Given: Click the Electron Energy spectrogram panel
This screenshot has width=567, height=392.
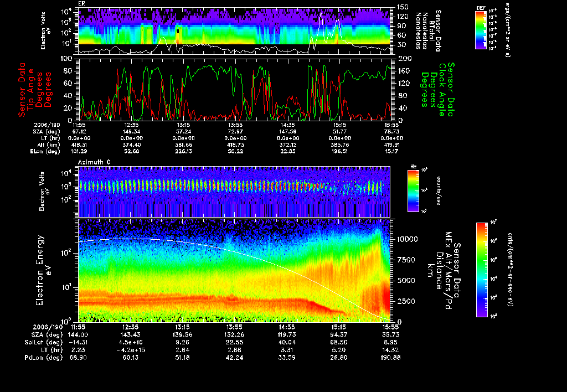Looking at the screenshot, I should click(234, 270).
